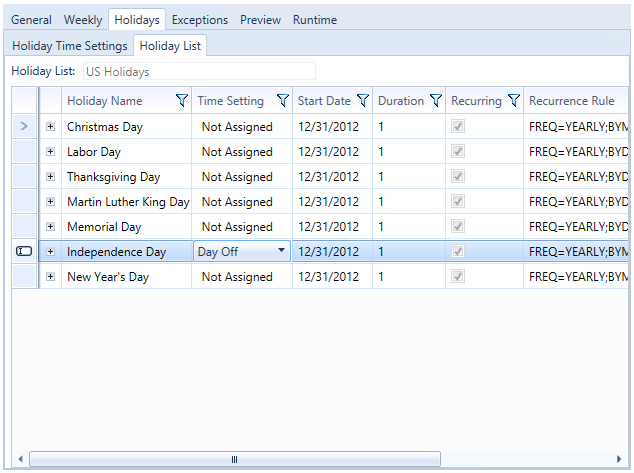This screenshot has height=473, width=634.
Task: Open Day Off dropdown for Independence Day
Action: pyautogui.click(x=281, y=251)
